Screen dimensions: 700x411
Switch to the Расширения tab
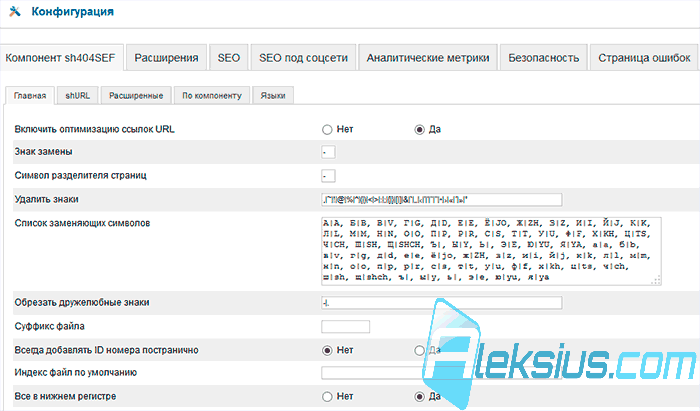tap(167, 58)
